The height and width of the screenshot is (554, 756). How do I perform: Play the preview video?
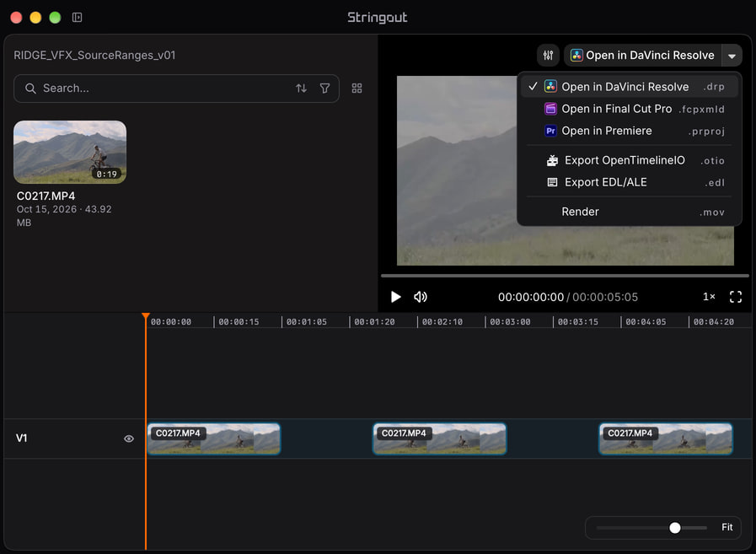(x=396, y=297)
